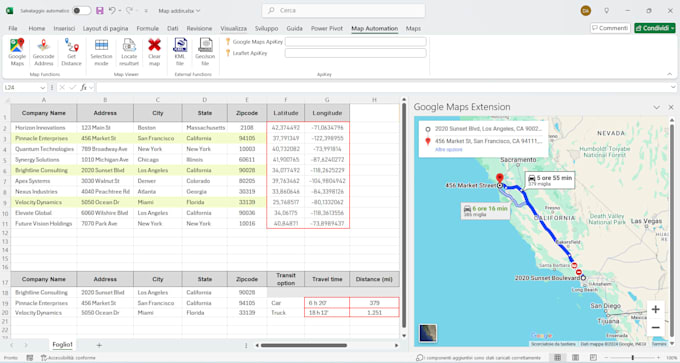Open the insert function fx button
Viewport: 680px width, 363px height.
point(84,87)
